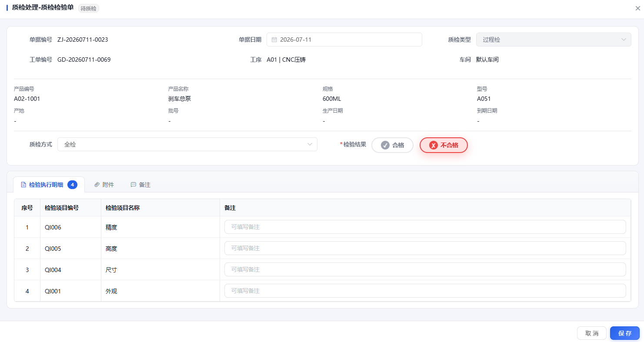Click the 保存 button

pos(625,333)
